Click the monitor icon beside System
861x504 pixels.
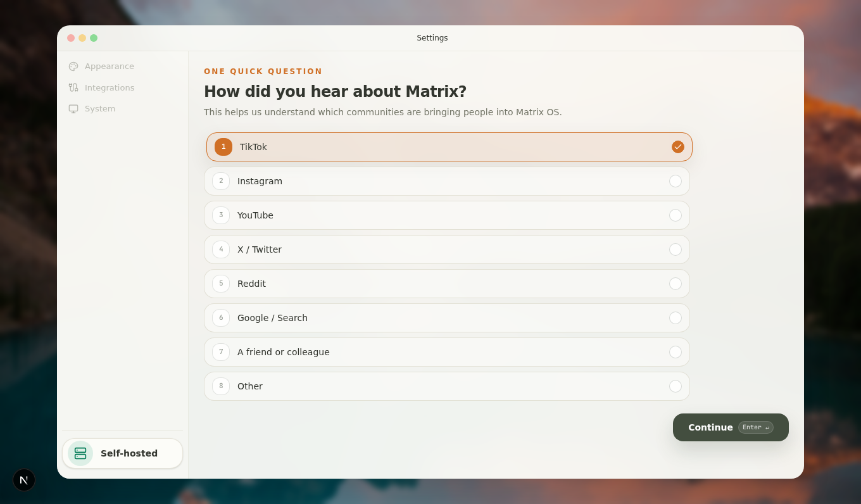(x=73, y=109)
